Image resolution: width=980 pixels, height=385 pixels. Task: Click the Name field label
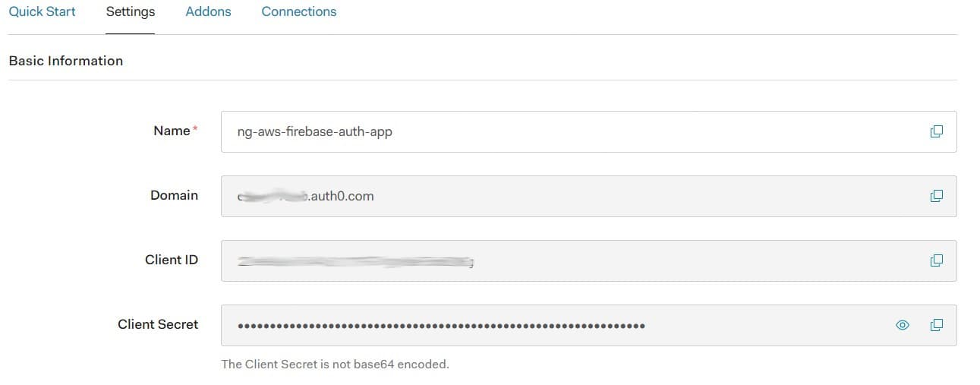[x=172, y=131]
